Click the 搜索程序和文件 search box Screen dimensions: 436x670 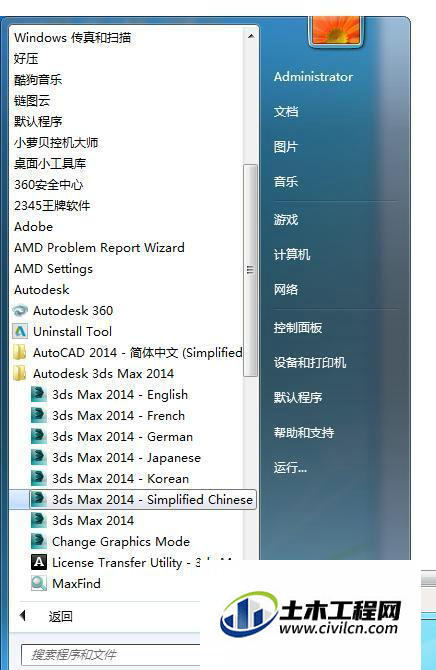pos(111,654)
